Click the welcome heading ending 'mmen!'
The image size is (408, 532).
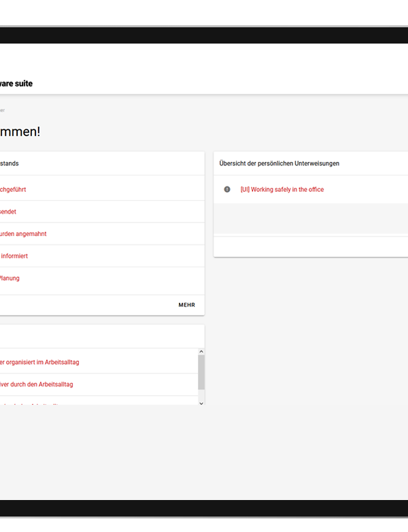(20, 131)
